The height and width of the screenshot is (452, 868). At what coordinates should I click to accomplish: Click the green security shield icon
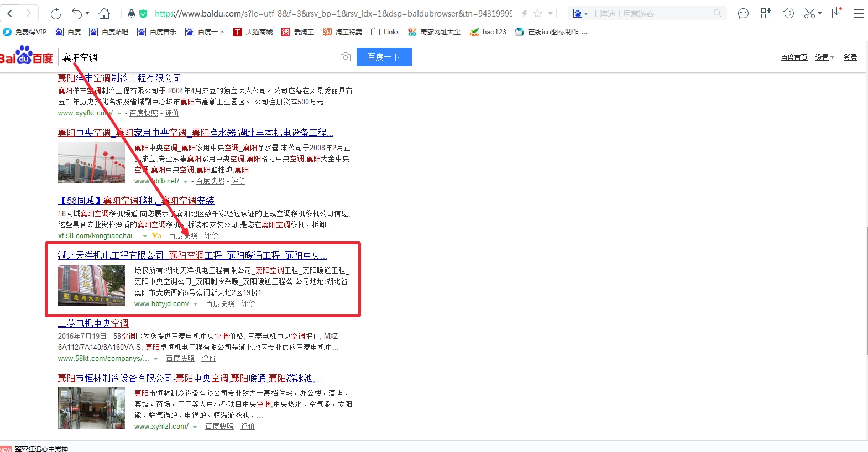click(143, 13)
